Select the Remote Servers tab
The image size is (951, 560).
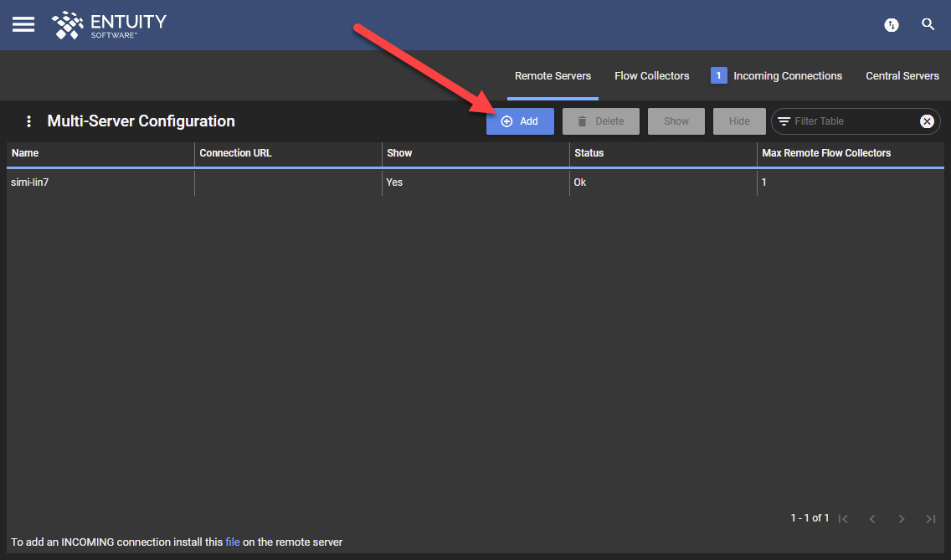tap(553, 76)
